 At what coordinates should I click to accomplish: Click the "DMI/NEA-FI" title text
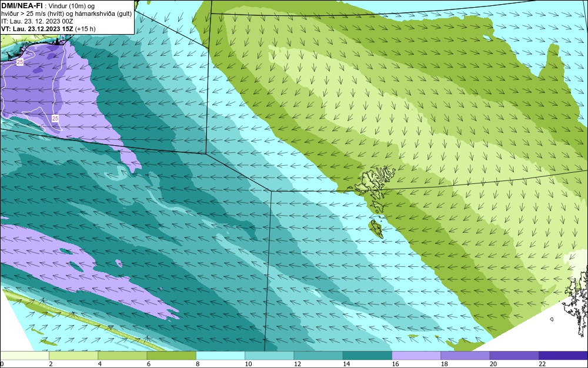click(x=22, y=5)
